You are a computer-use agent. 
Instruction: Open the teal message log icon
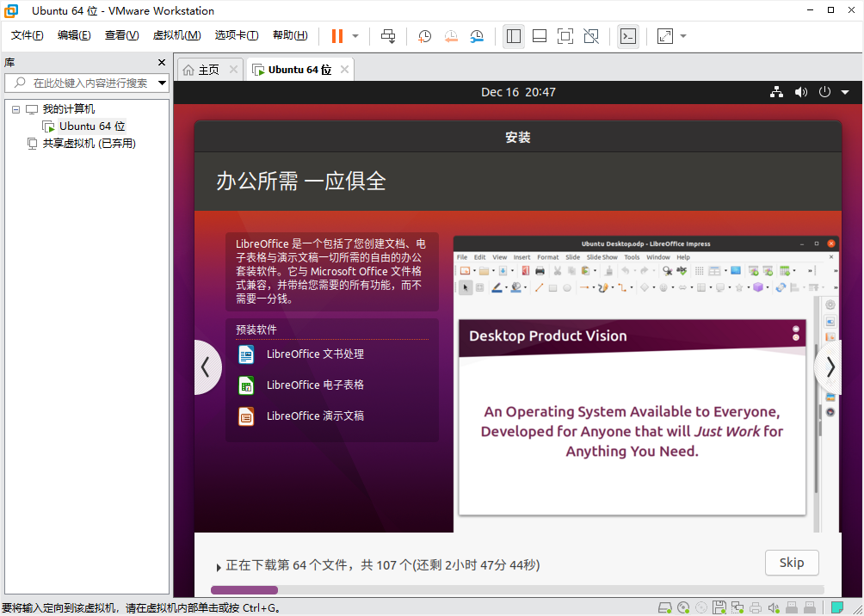click(x=837, y=607)
